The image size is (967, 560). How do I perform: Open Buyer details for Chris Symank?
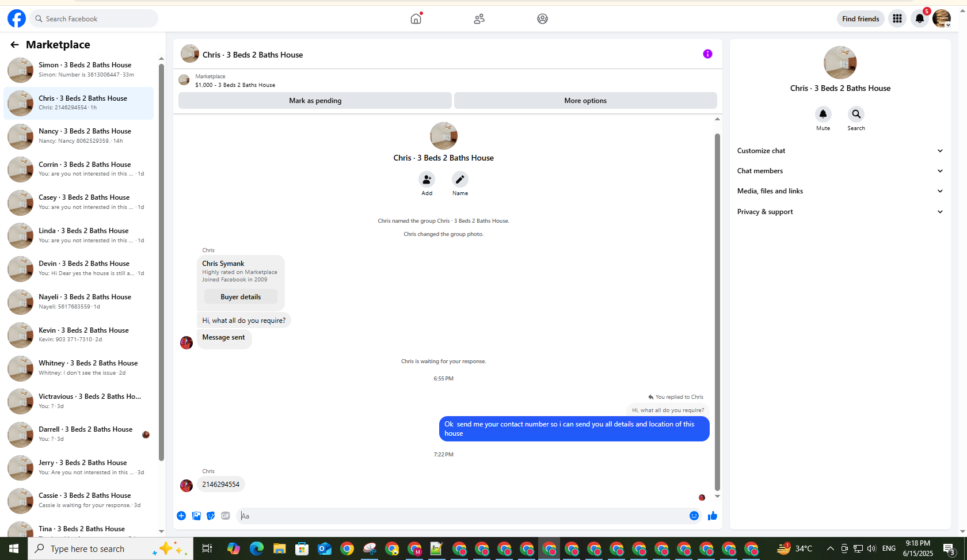[x=241, y=297]
